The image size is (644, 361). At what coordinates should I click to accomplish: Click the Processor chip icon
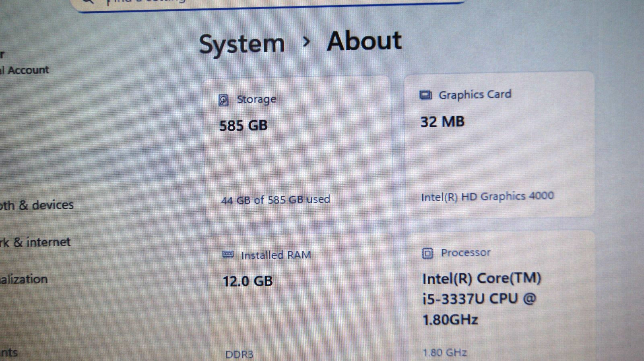[427, 253]
